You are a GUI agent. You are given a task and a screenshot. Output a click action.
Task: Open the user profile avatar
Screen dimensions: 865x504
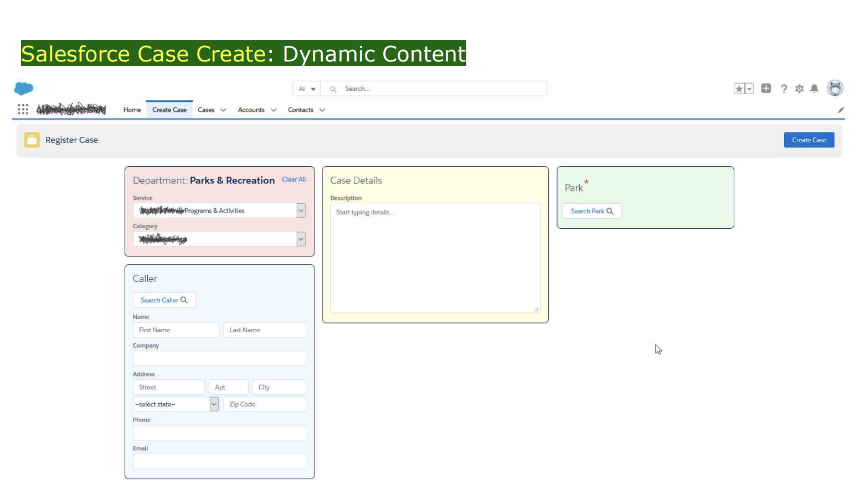(x=835, y=88)
